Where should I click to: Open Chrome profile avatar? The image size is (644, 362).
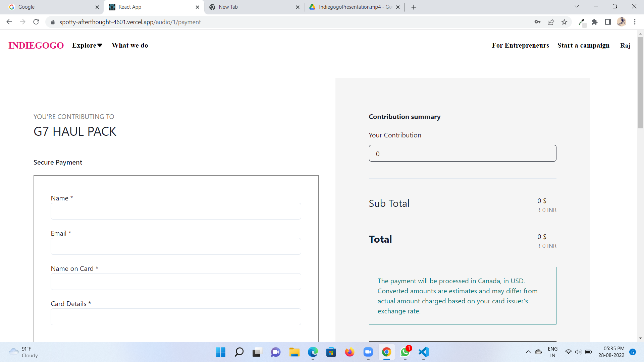(621, 22)
